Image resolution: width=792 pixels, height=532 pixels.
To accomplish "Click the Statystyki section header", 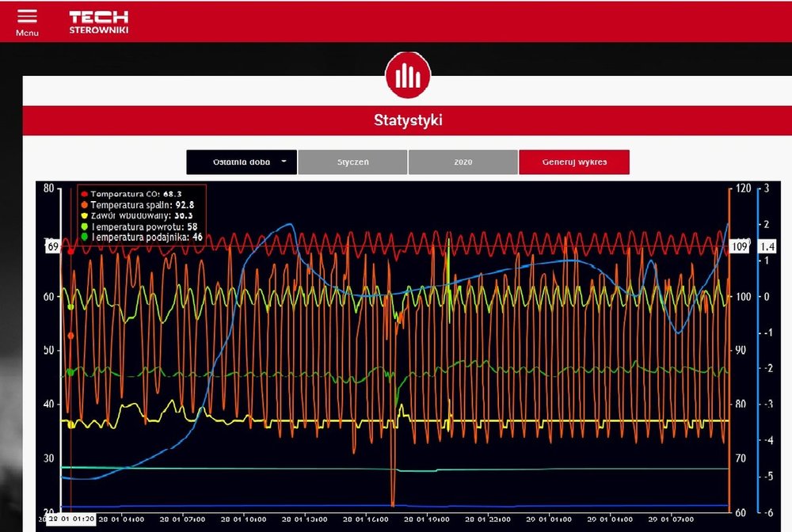I will [x=407, y=121].
